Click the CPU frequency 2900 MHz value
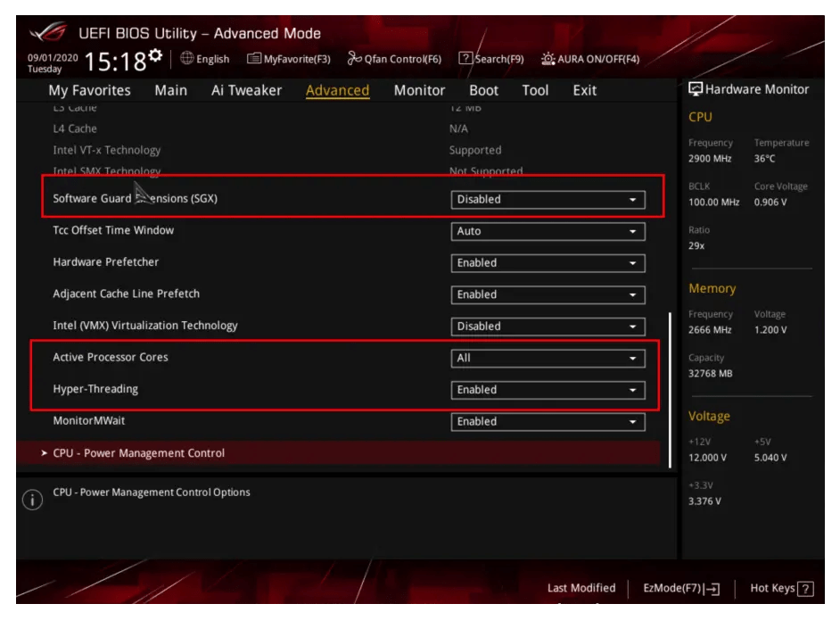The height and width of the screenshot is (637, 840). point(710,159)
